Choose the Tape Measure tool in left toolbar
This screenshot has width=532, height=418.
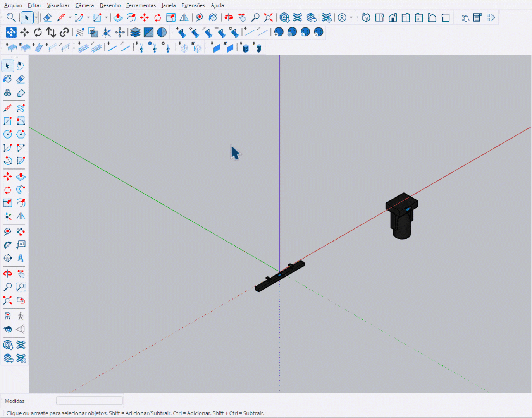click(x=7, y=231)
